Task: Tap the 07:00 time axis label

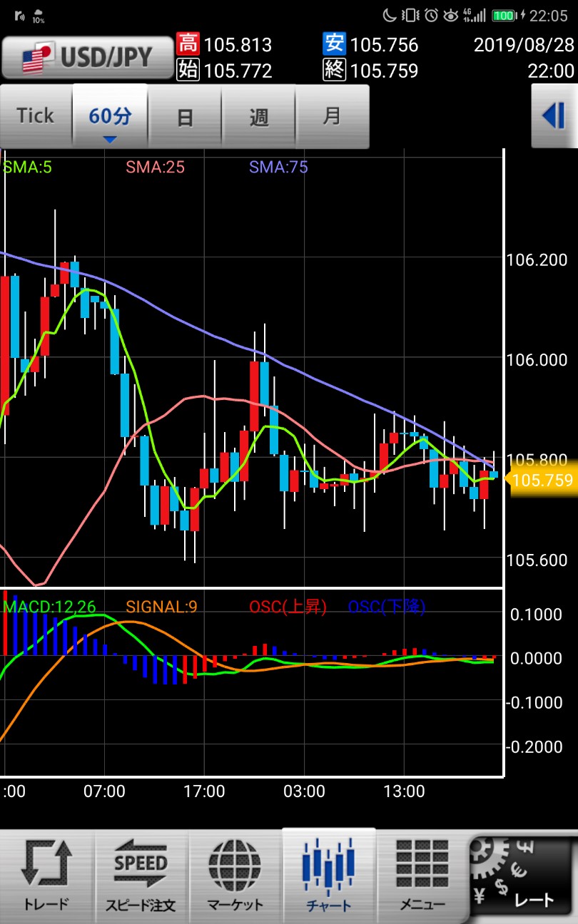Action: click(x=104, y=791)
